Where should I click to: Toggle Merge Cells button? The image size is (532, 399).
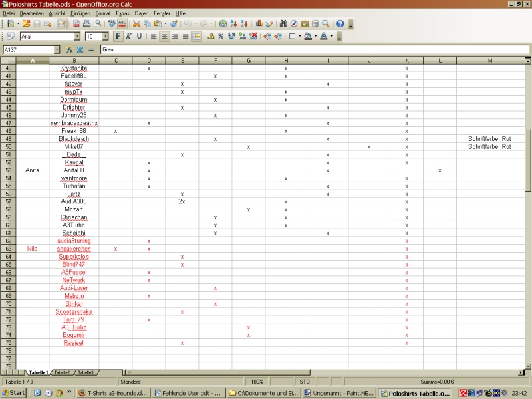point(196,37)
